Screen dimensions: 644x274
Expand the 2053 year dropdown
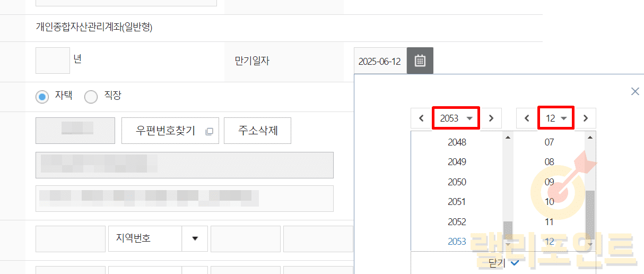456,118
